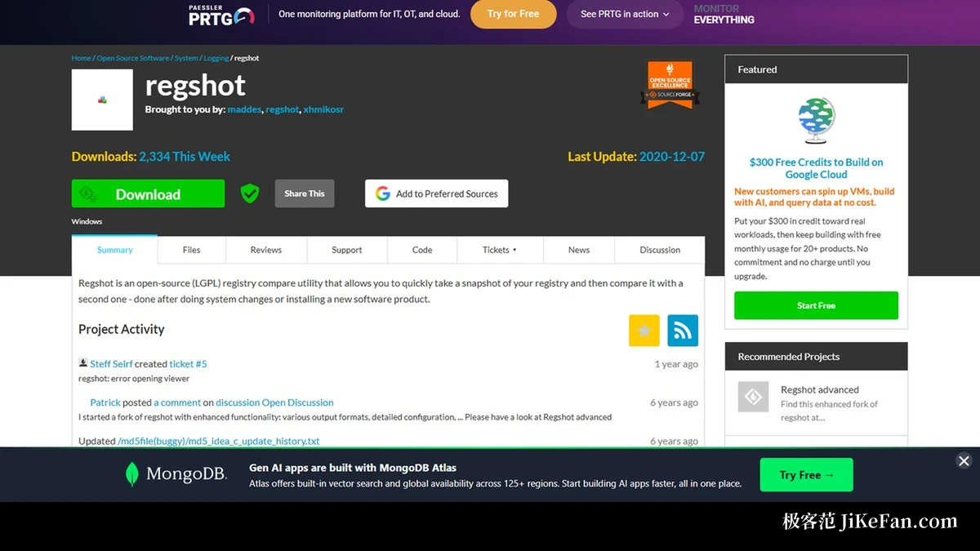Image resolution: width=980 pixels, height=551 pixels.
Task: Close the MongoDB banner ad
Action: click(x=964, y=461)
